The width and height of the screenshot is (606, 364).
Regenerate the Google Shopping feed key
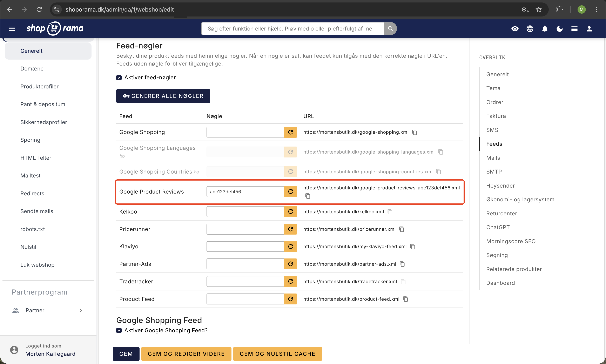(x=291, y=132)
